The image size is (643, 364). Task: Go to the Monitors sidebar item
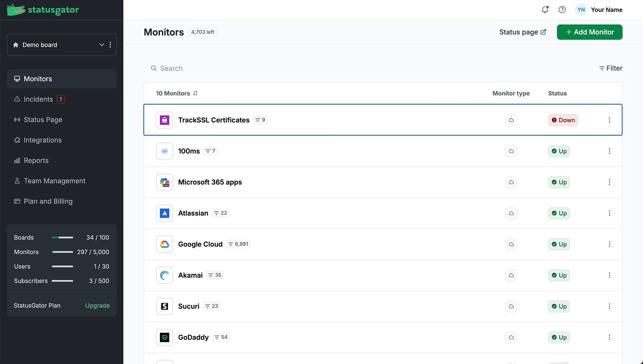62,79
